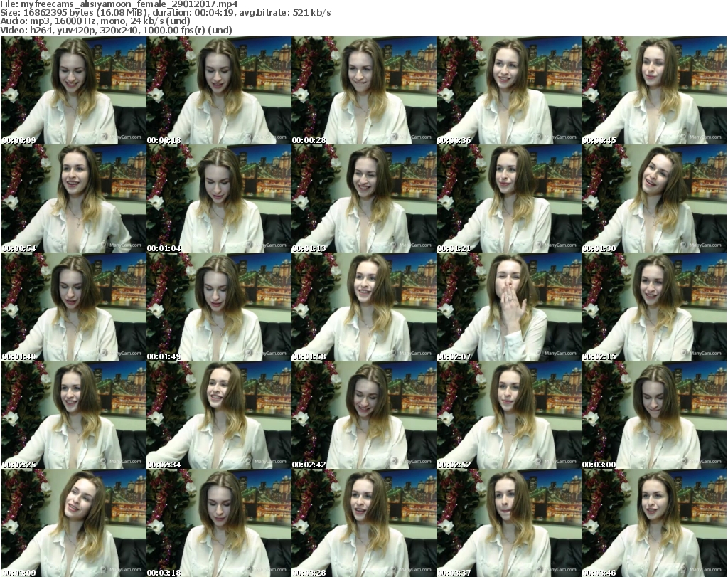Open the frame stamped 00:03:37
This screenshot has width=728, height=577.
(508, 523)
